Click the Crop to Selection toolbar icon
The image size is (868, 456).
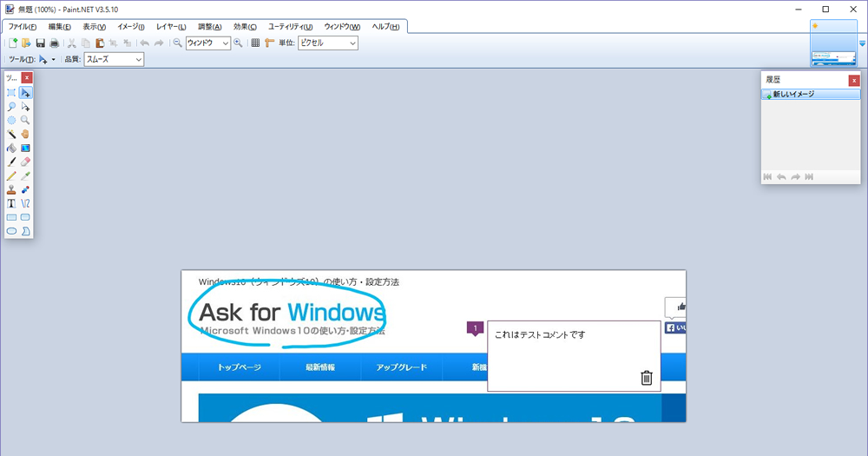tap(114, 43)
